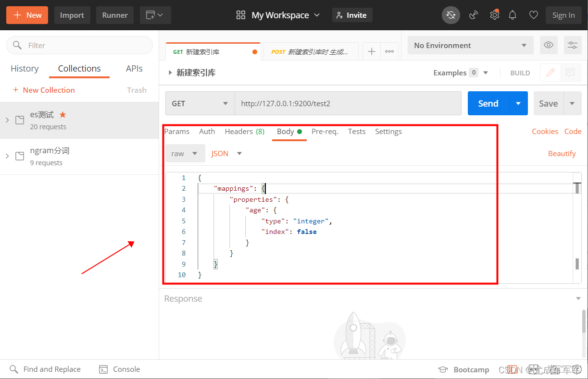Screen dimensions: 588x379
Task: Open the Pre-req. tab
Action: [x=325, y=131]
